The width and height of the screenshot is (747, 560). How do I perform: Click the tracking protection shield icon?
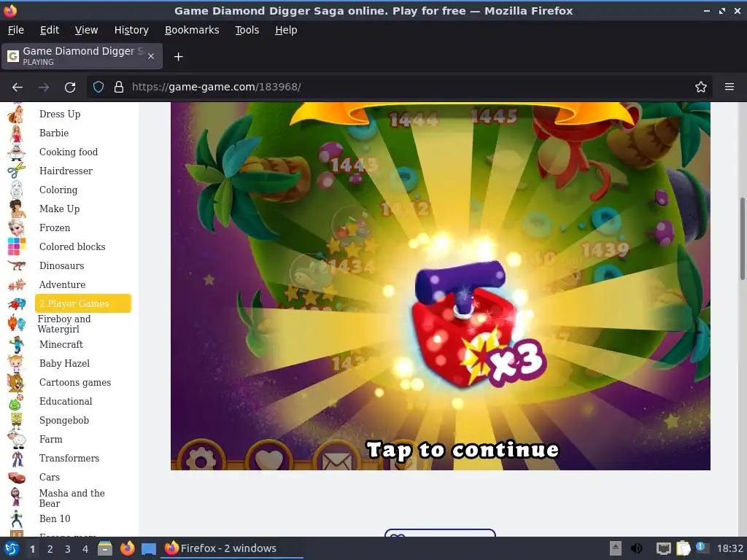coord(98,87)
